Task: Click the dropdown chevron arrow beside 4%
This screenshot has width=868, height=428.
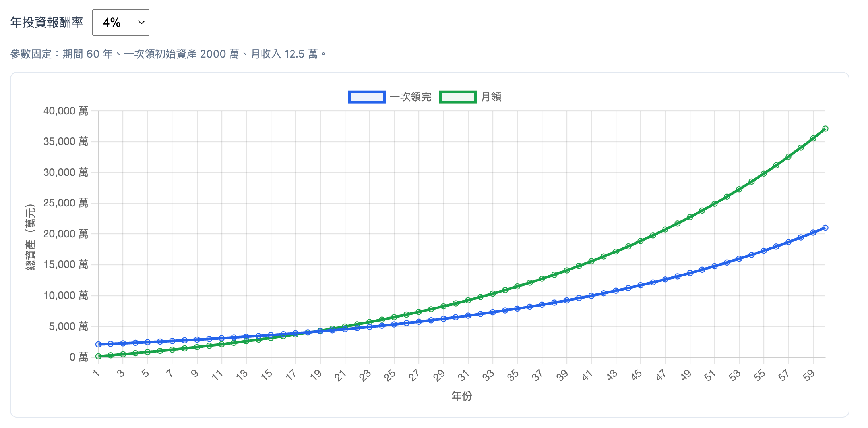Action: click(141, 23)
